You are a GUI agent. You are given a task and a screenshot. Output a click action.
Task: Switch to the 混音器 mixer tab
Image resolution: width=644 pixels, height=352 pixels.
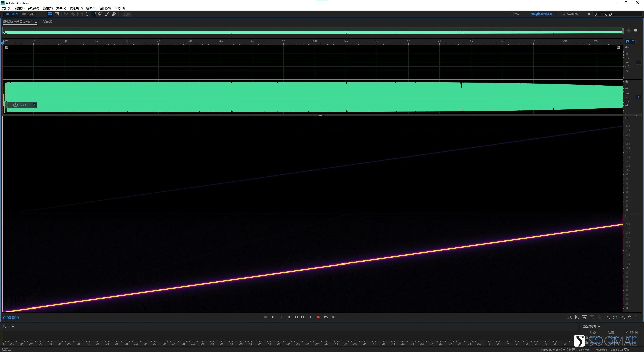[x=47, y=22]
